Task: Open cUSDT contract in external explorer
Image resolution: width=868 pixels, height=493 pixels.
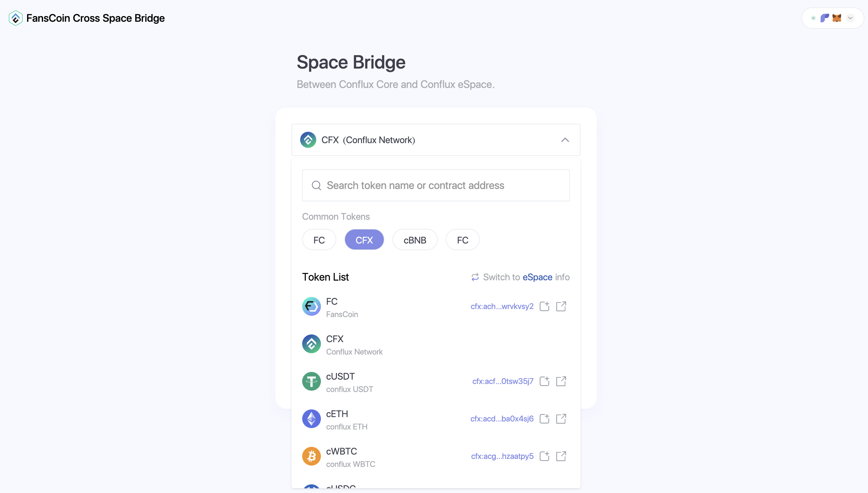Action: pyautogui.click(x=561, y=381)
